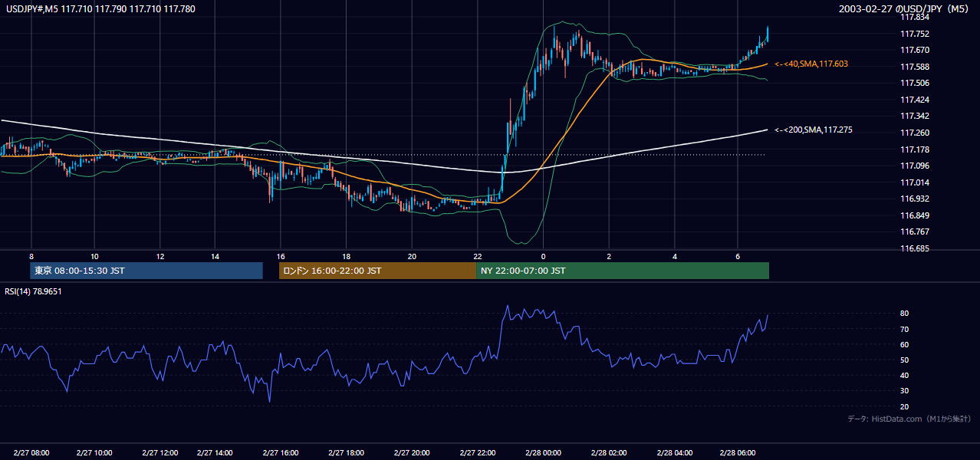Click the 116.849 price axis label
980x460 pixels.
point(915,215)
